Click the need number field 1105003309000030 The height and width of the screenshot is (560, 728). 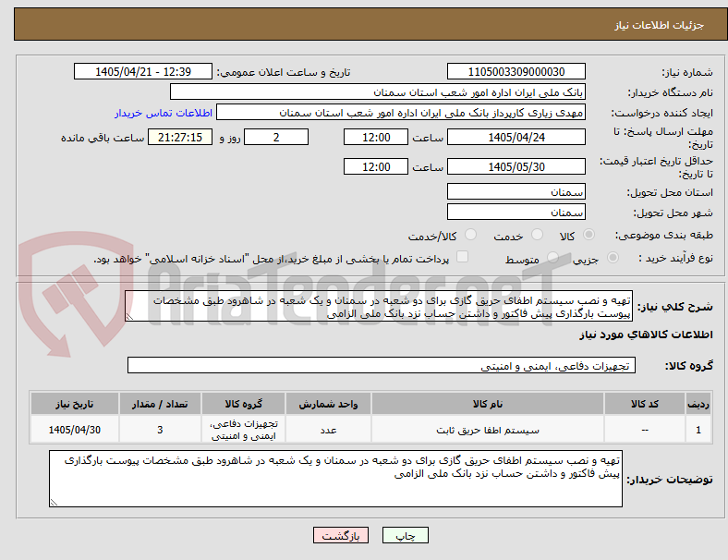[x=516, y=72]
